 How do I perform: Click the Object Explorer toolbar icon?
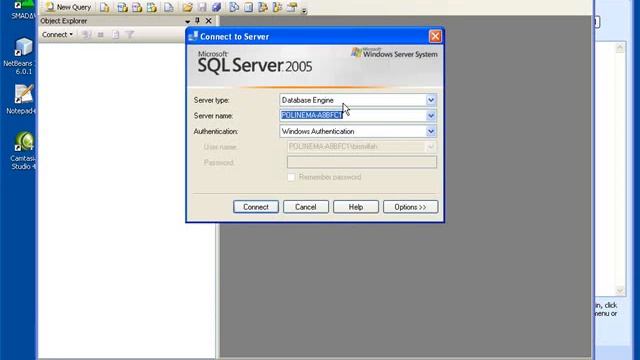point(262,7)
